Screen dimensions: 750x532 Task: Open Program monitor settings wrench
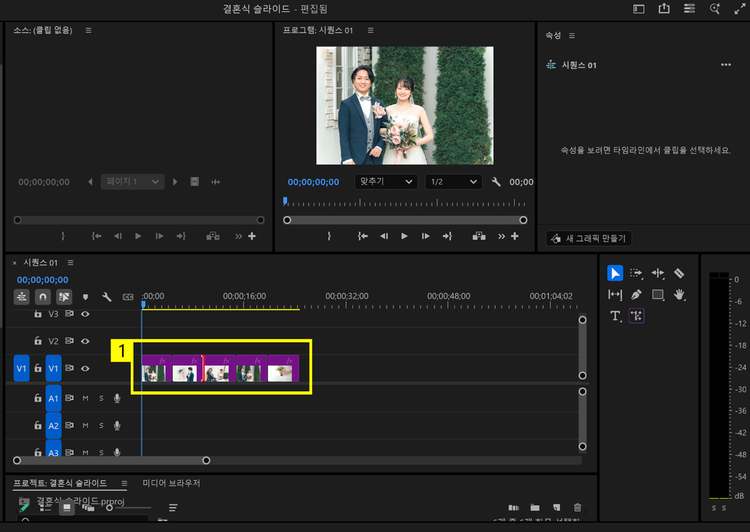[x=496, y=182]
